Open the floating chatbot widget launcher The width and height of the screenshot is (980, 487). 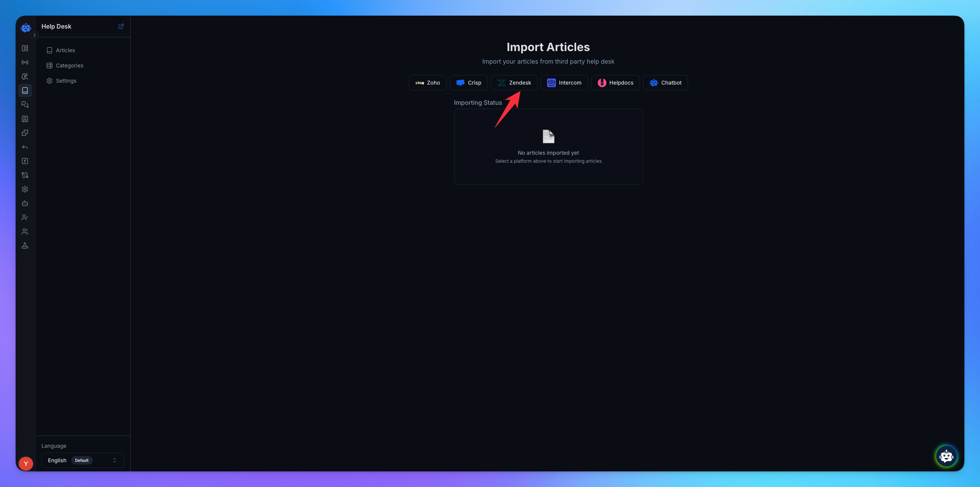tap(946, 456)
